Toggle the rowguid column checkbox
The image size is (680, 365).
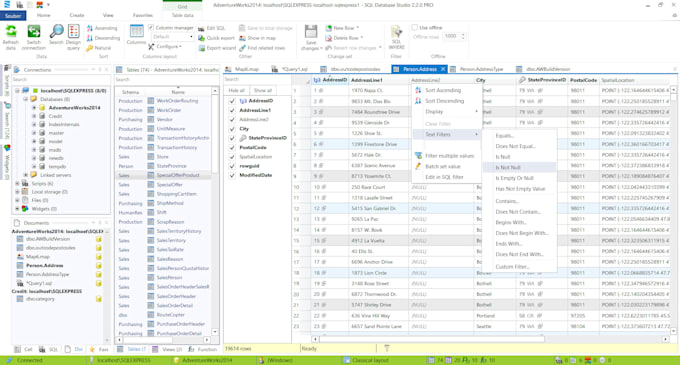pyautogui.click(x=232, y=166)
